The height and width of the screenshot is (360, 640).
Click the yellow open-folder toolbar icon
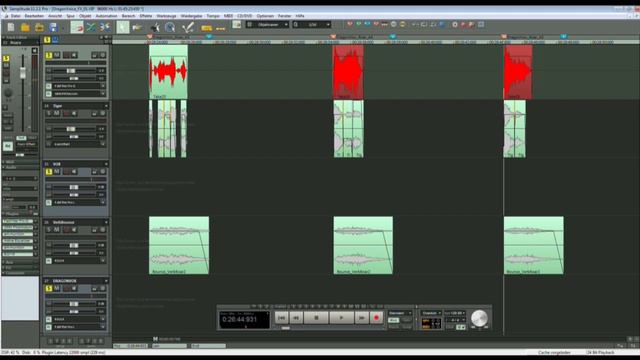pyautogui.click(x=25, y=27)
